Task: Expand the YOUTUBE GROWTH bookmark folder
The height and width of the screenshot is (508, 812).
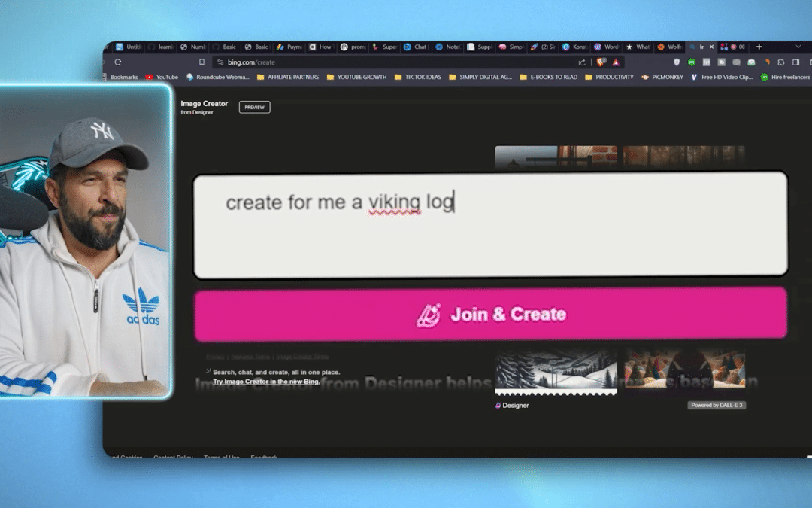Action: coord(357,77)
